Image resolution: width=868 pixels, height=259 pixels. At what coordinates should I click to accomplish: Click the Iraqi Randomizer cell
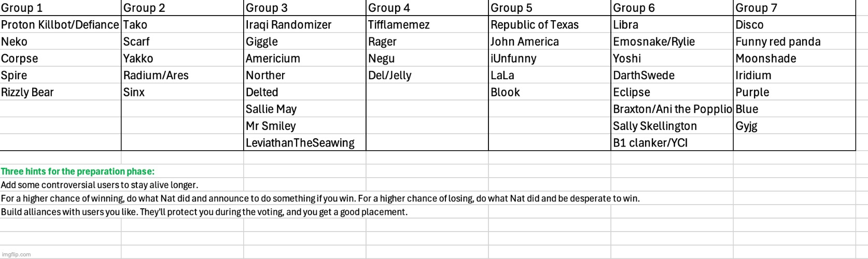pyautogui.click(x=305, y=24)
